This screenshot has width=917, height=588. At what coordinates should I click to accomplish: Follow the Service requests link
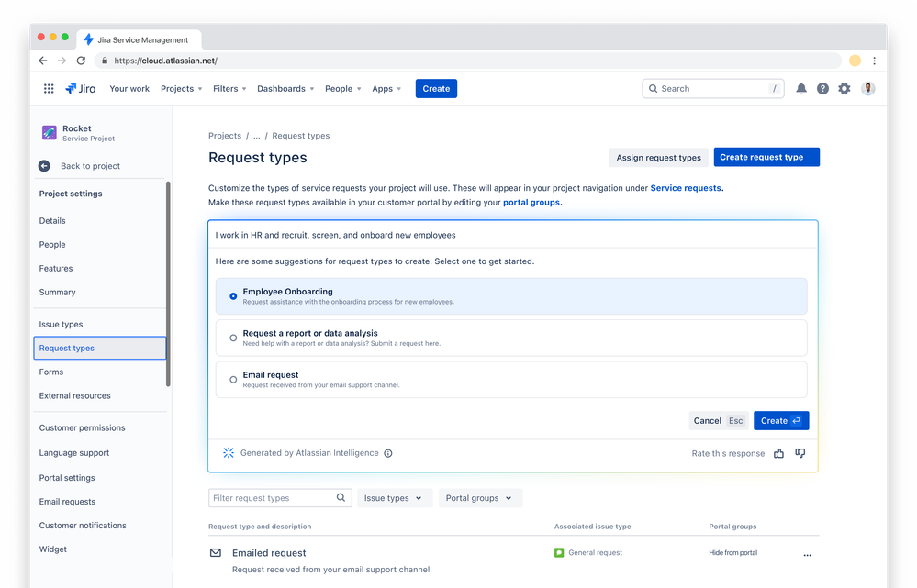tap(686, 188)
